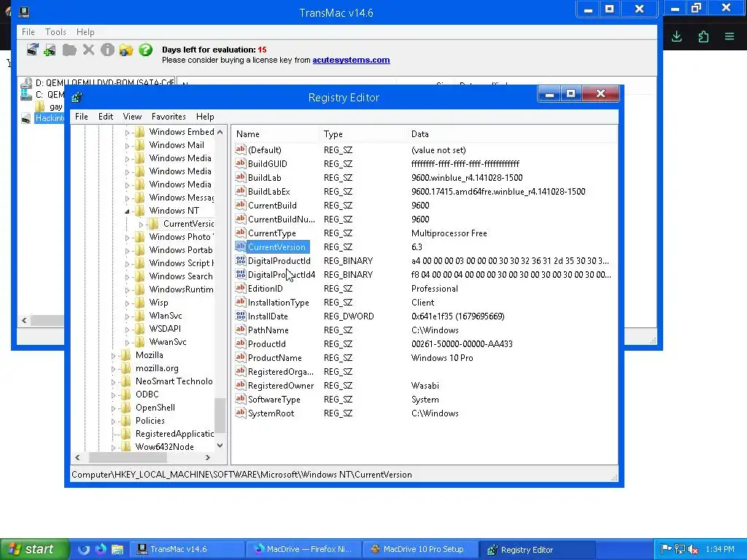Select the CurrentBuild value
Screen dimensions: 747x560
pyautogui.click(x=272, y=205)
